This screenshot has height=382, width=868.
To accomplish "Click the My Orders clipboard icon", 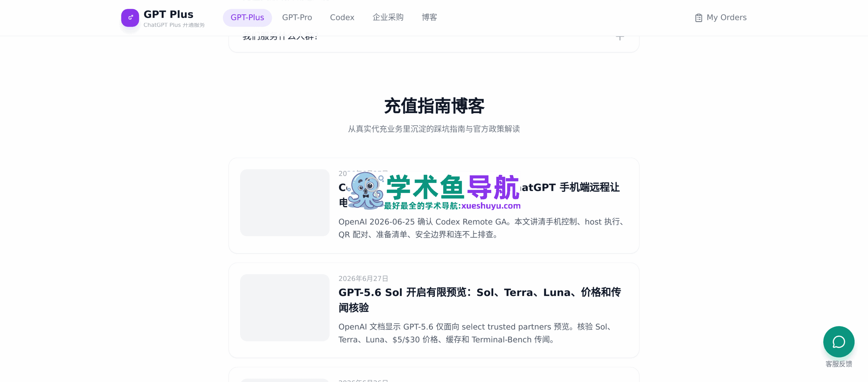I will 699,18.
